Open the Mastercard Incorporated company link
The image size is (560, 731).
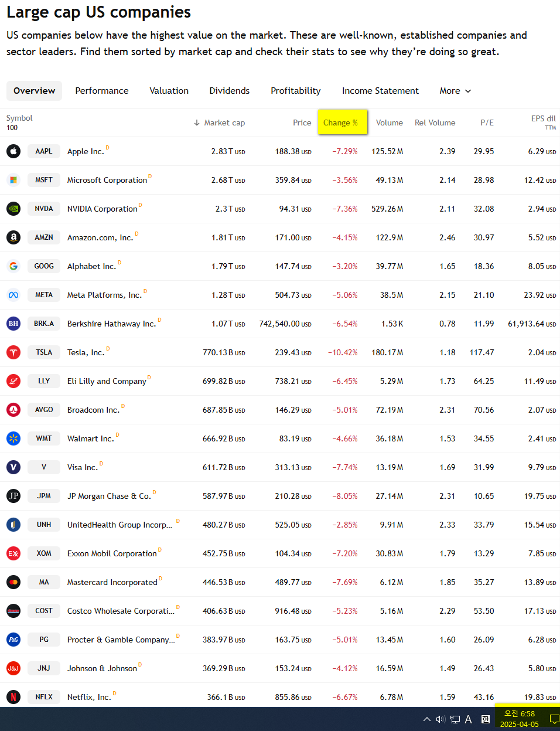point(112,582)
